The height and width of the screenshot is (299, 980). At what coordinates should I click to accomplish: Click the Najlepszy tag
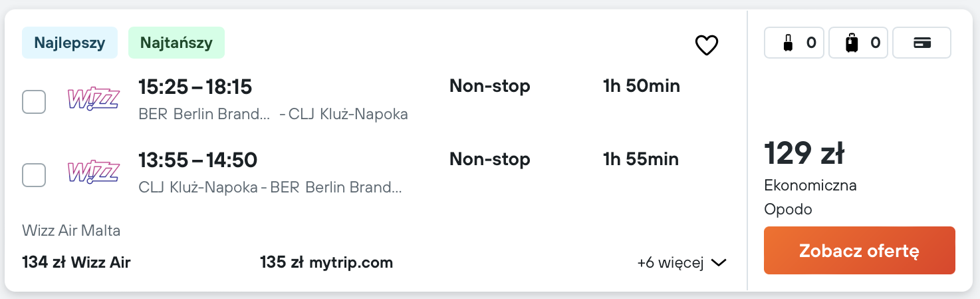[x=70, y=43]
